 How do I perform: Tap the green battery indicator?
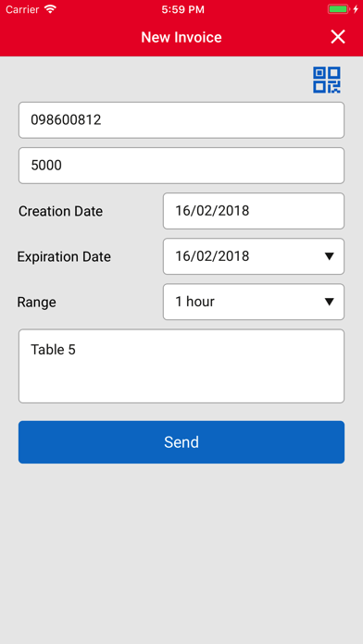click(x=338, y=9)
